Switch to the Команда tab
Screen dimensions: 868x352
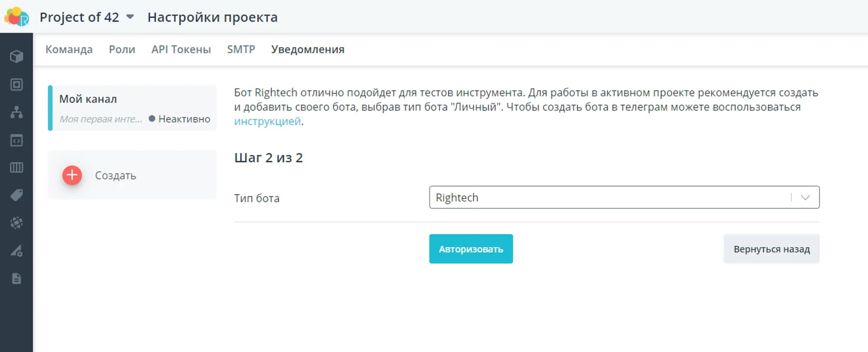coord(69,49)
